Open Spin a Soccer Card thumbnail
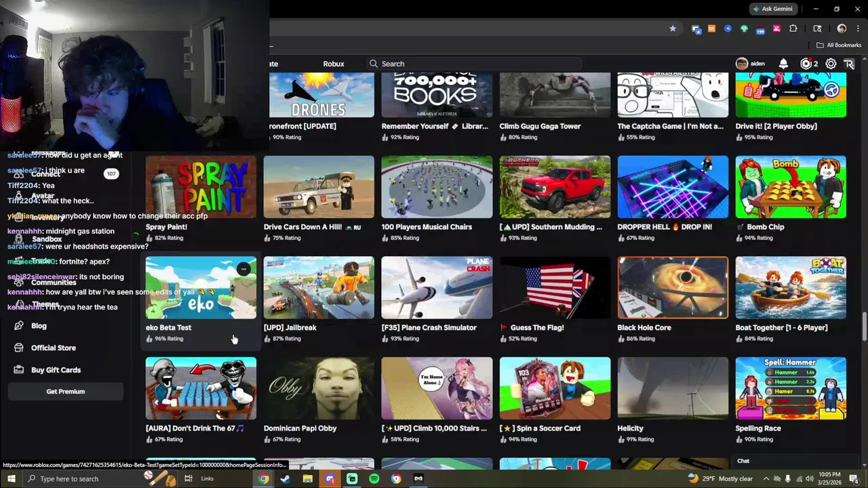 tap(555, 388)
